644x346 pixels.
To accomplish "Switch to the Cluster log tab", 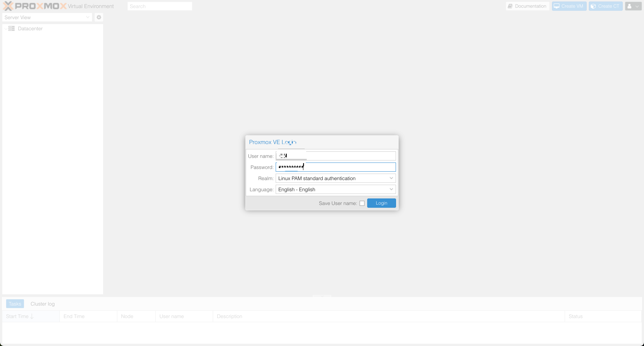I will 43,304.
